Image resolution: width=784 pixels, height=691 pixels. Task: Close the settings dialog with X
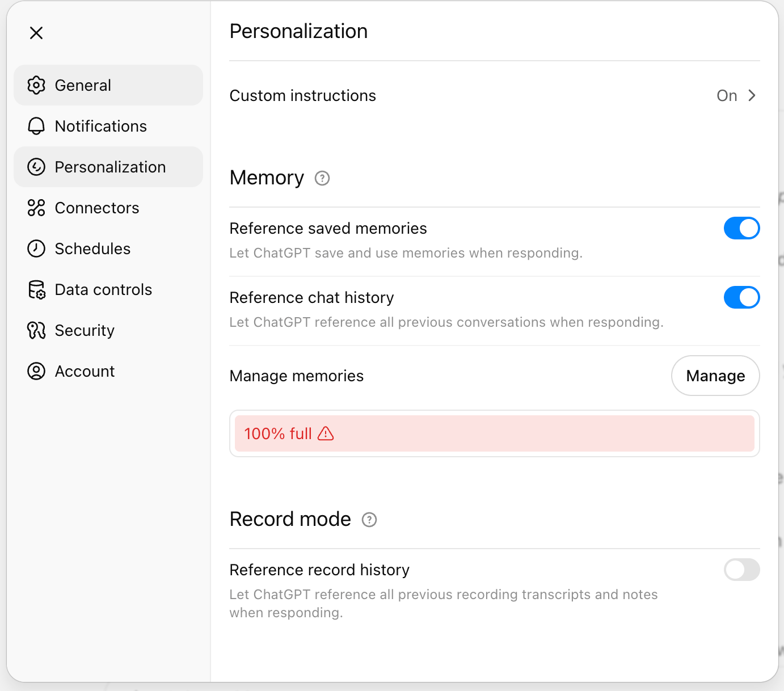tap(36, 33)
